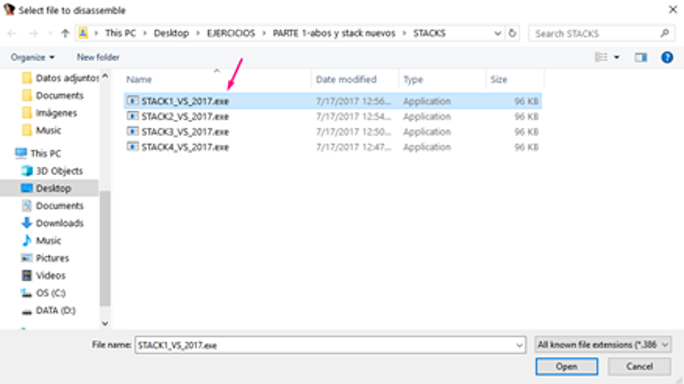Click the Cancel button
Image resolution: width=684 pixels, height=384 pixels.
coord(640,367)
